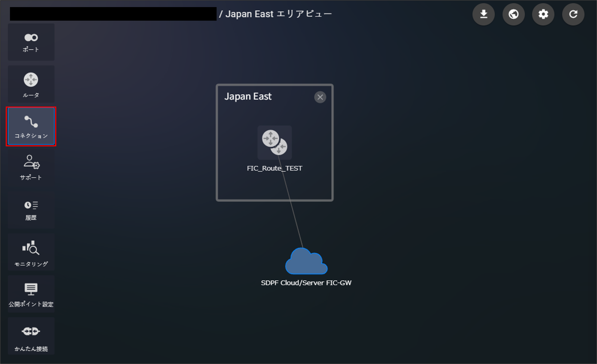Viewport: 597px width, 364px height.
Task: Open the 公開ポイント設定 sidebar menu
Action: (x=31, y=294)
